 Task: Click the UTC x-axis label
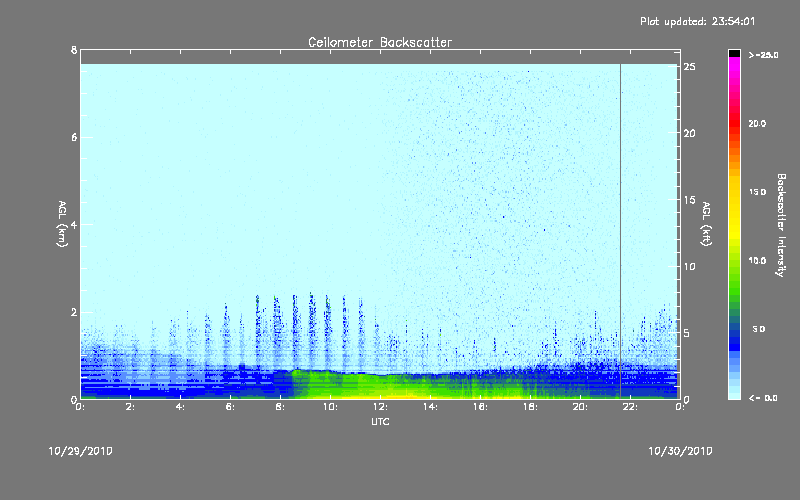380,421
